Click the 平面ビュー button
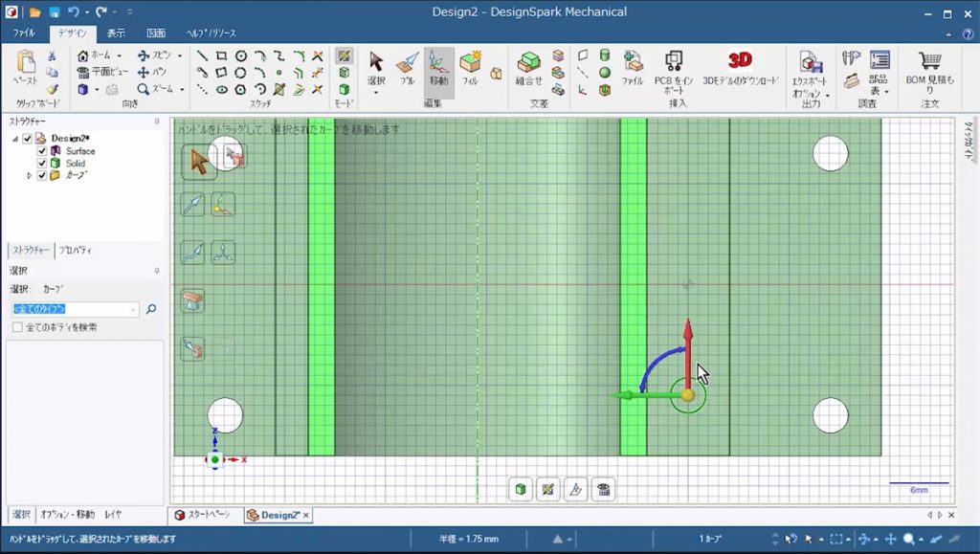This screenshot has width=980, height=554. pyautogui.click(x=102, y=72)
